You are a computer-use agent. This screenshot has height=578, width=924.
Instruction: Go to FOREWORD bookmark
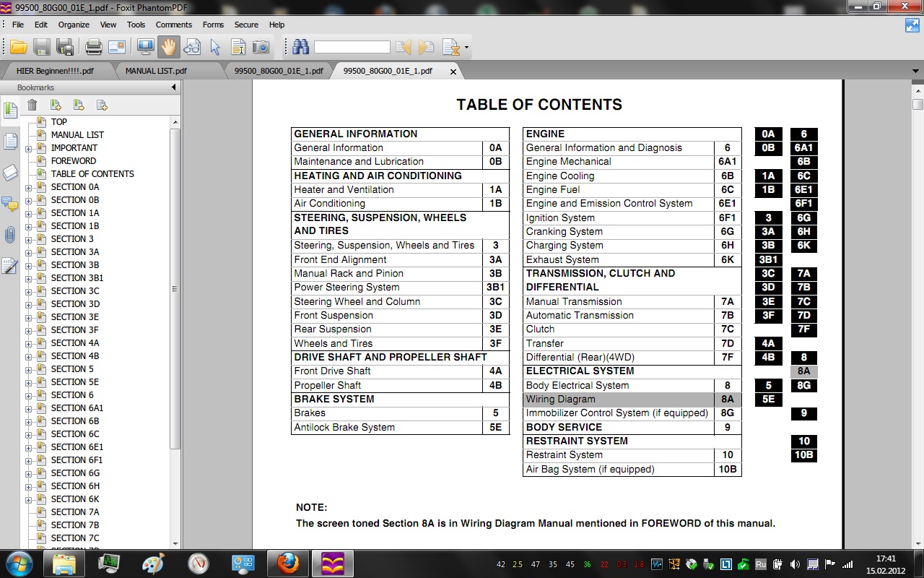point(73,161)
